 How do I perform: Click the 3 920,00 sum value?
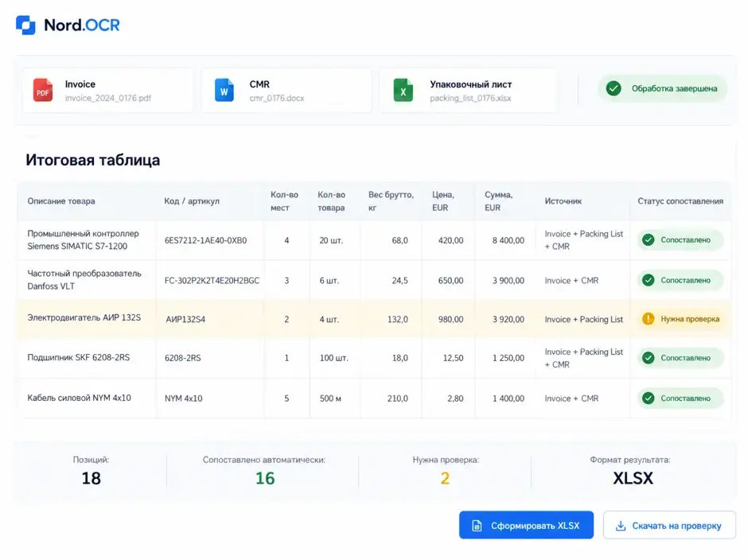pyautogui.click(x=508, y=319)
